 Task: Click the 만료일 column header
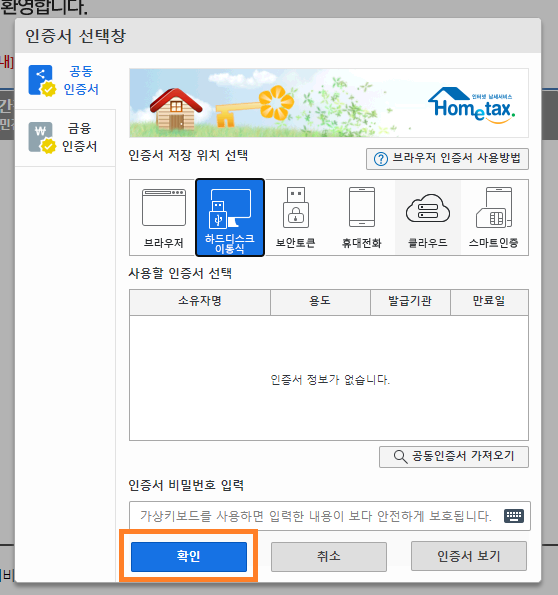pyautogui.click(x=489, y=302)
